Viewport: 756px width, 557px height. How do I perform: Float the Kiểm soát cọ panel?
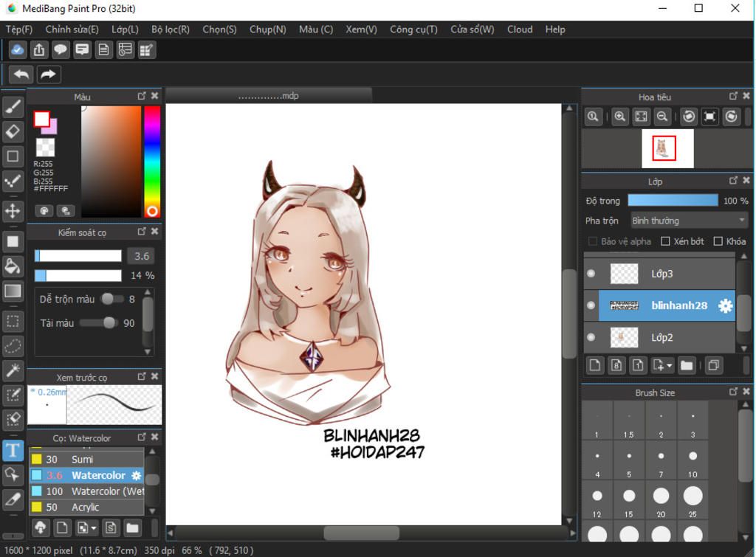tap(141, 231)
